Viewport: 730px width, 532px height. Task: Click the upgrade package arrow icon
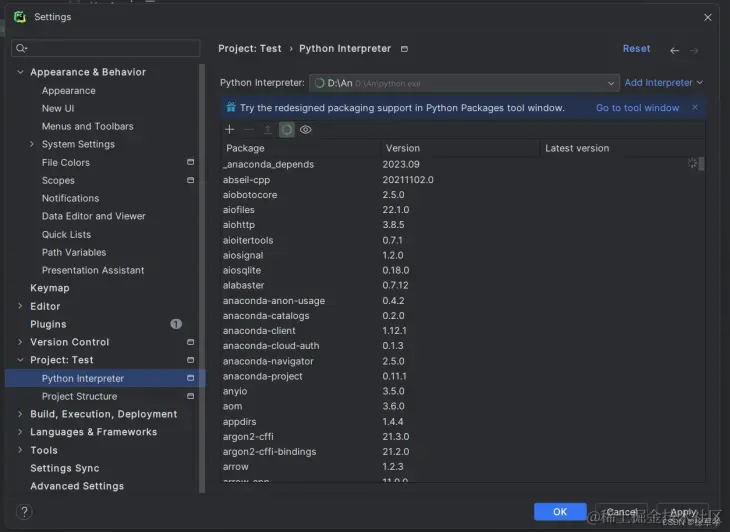point(268,129)
